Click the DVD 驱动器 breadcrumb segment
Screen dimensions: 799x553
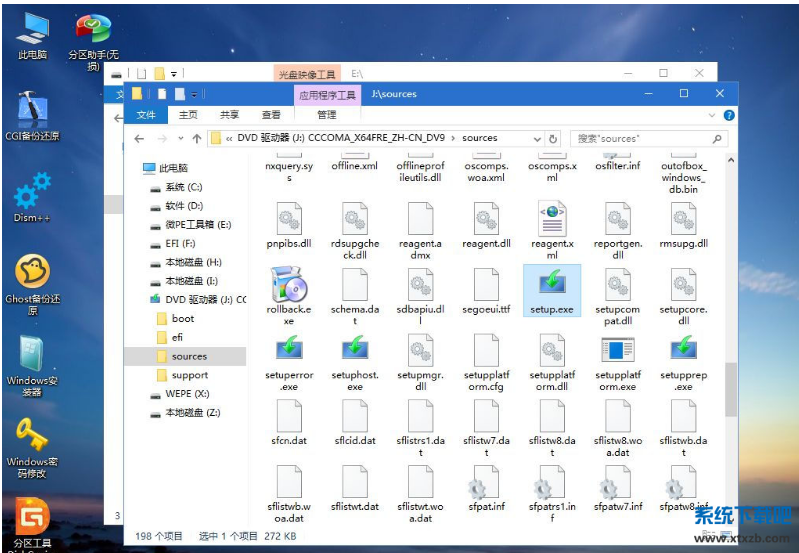[341, 138]
